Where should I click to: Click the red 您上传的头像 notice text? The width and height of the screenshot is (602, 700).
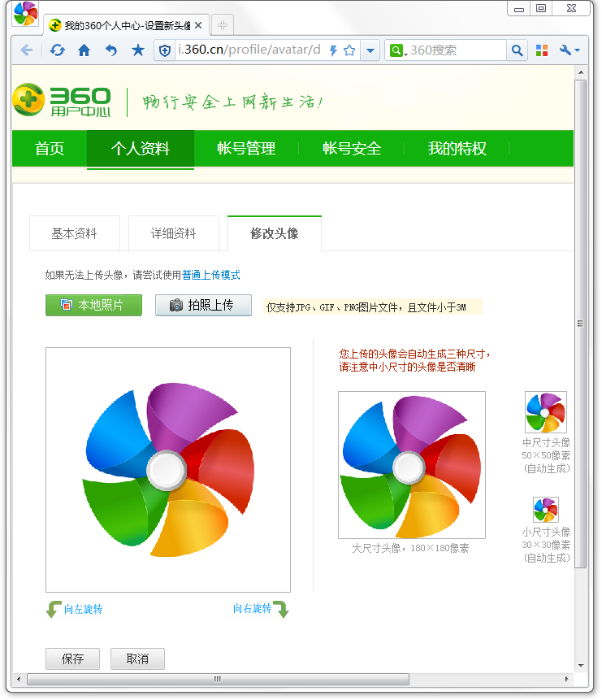414,360
